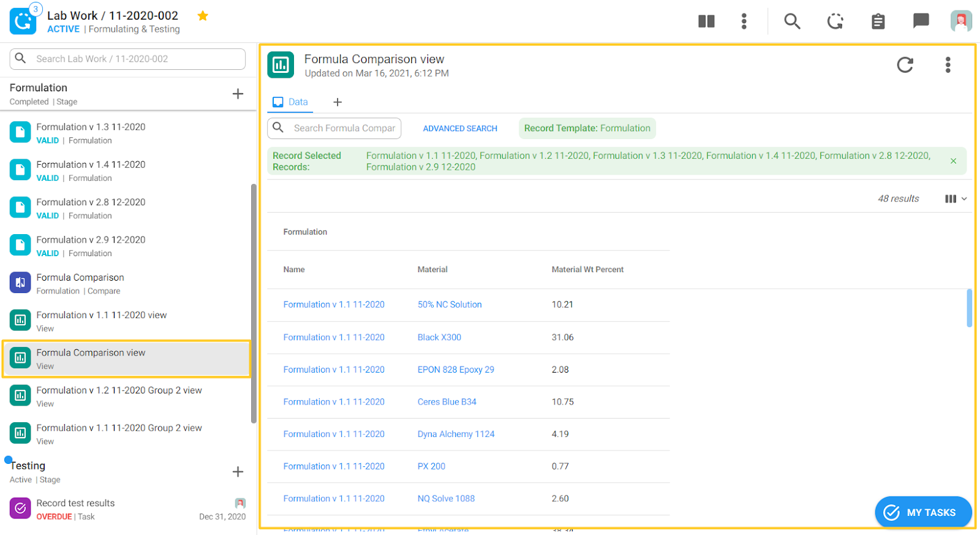Click Formulation v 2.9 12-2020 record icon
980x535 pixels.
coord(20,245)
